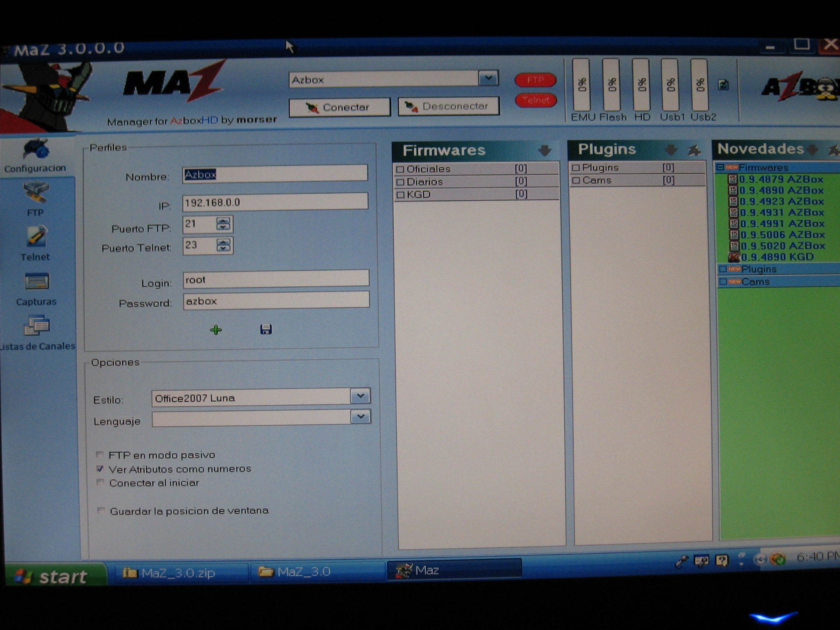Click the floppy disk save profile icon
This screenshot has width=840, height=630.
tap(266, 329)
